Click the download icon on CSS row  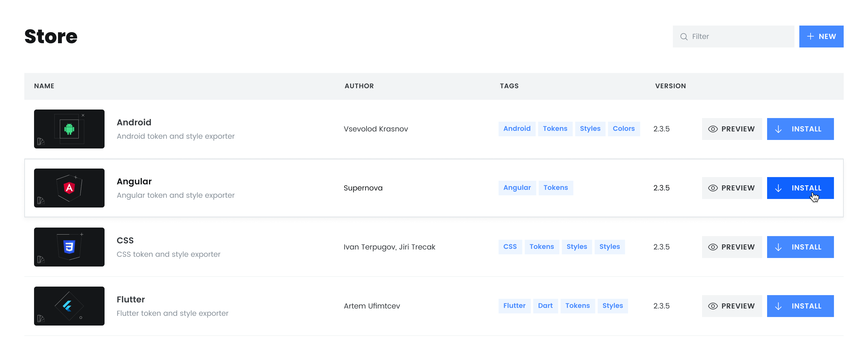click(779, 247)
